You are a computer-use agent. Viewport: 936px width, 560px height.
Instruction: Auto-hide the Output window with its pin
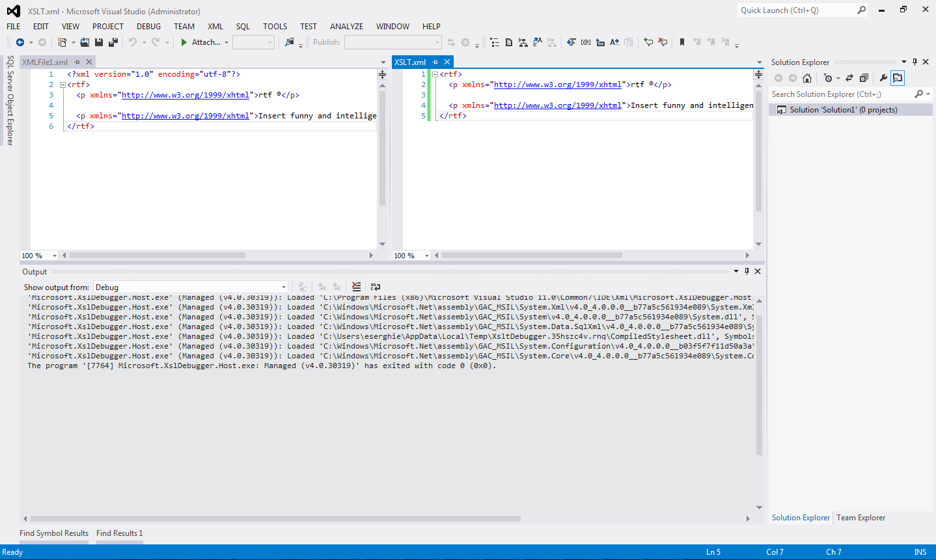click(747, 271)
